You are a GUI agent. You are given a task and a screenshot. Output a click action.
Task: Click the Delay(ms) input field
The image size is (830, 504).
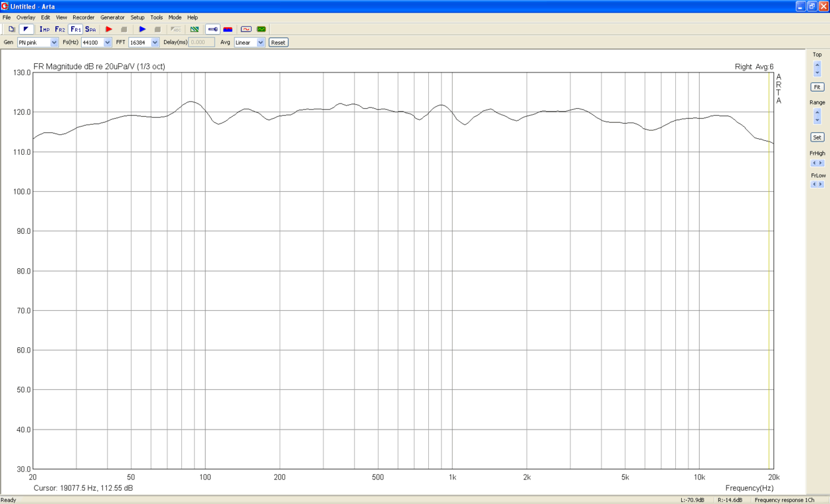click(x=202, y=42)
